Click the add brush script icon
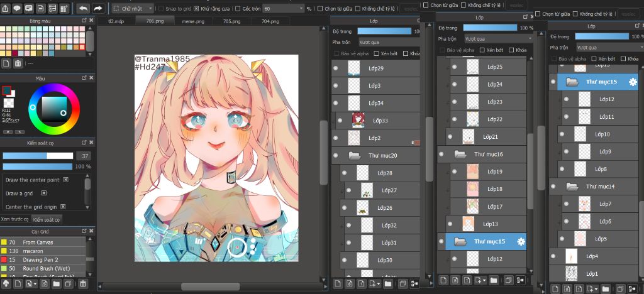Screen dimensions: 644x294 [x=43, y=283]
